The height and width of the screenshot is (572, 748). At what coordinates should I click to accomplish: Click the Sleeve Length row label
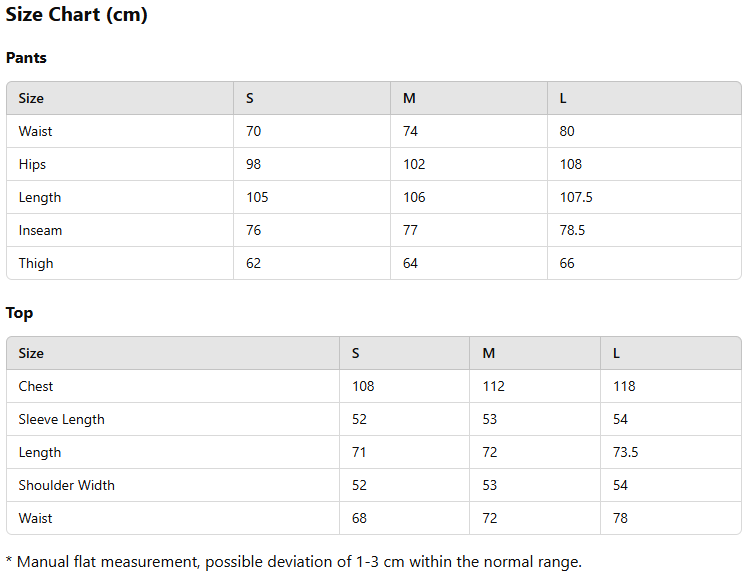61,419
